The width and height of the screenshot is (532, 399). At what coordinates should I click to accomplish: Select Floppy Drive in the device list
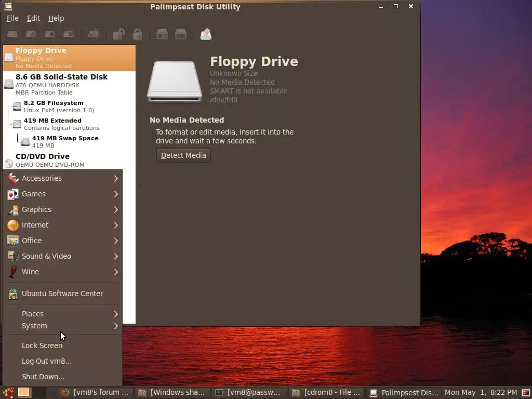[69, 58]
